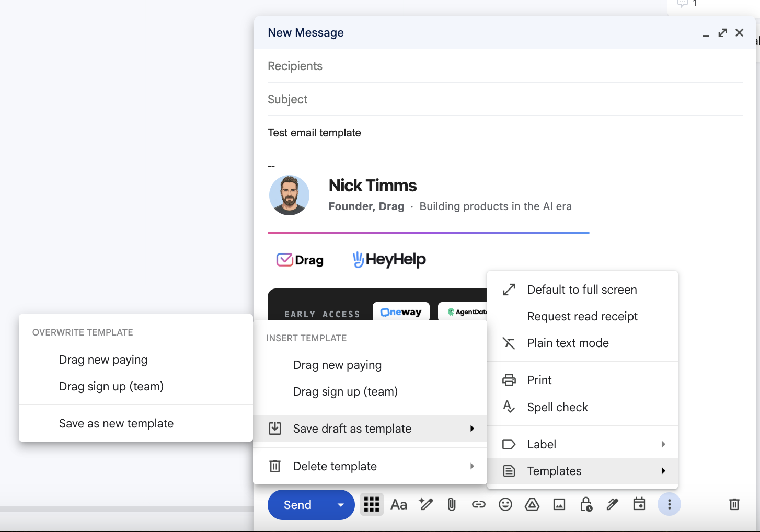Expand the Label submenu arrow
The width and height of the screenshot is (760, 532).
click(663, 444)
